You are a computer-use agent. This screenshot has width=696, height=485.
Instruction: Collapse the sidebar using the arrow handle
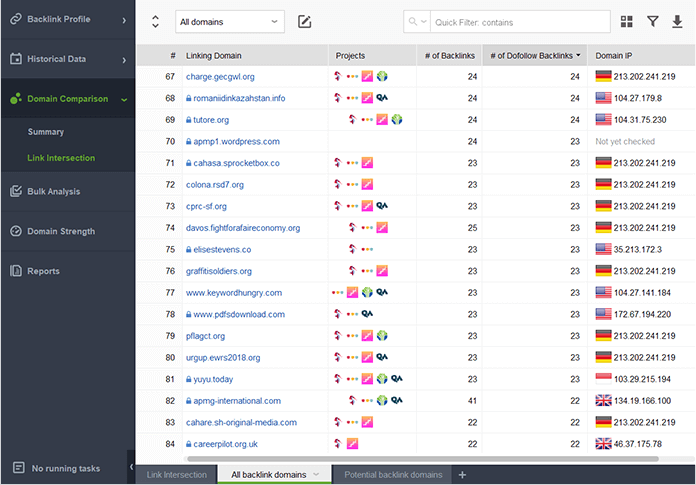131,467
